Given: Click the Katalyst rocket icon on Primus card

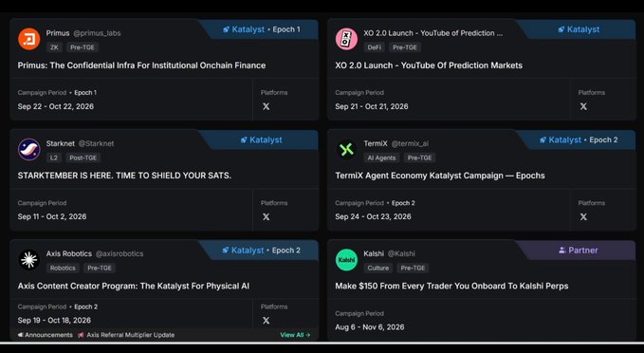Looking at the screenshot, I should click(226, 29).
